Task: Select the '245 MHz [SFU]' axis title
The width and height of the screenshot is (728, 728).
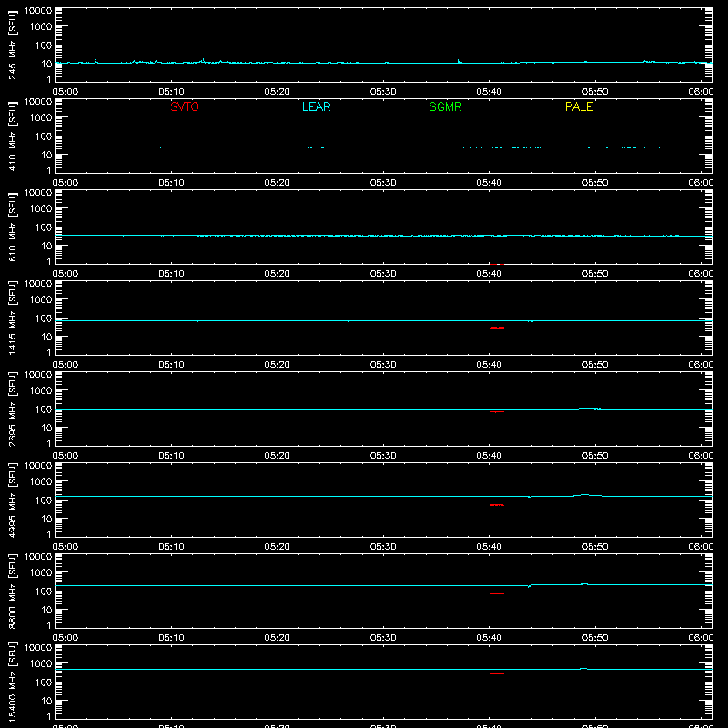Action: point(12,45)
